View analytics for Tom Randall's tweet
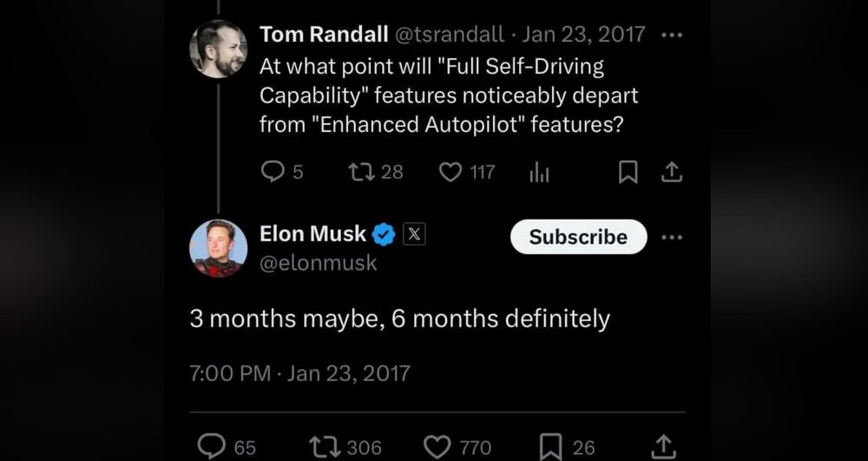Image resolution: width=868 pixels, height=461 pixels. [539, 173]
